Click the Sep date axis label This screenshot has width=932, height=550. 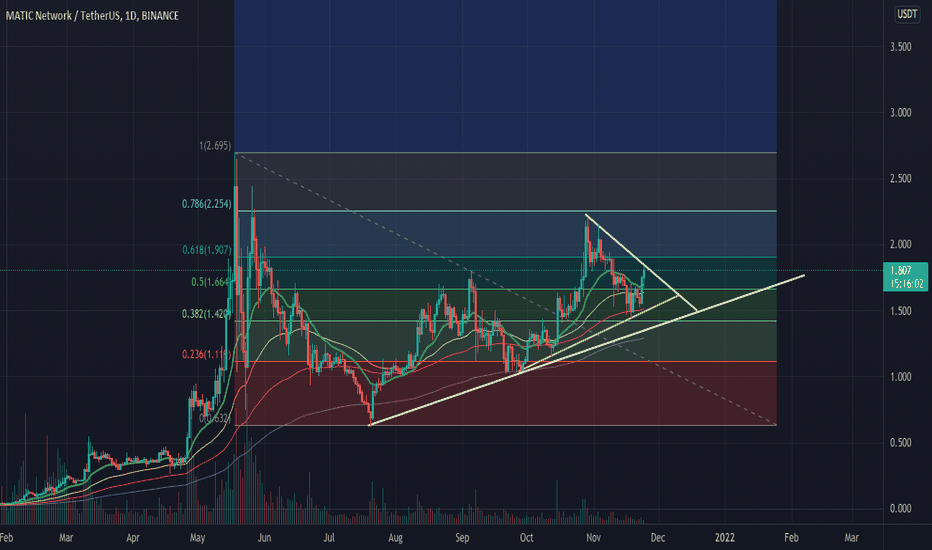pos(462,538)
